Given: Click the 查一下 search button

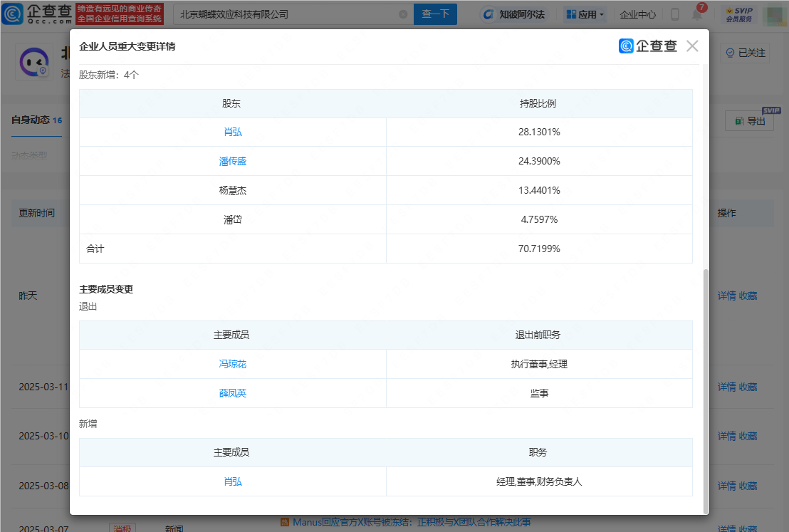Looking at the screenshot, I should 435,14.
